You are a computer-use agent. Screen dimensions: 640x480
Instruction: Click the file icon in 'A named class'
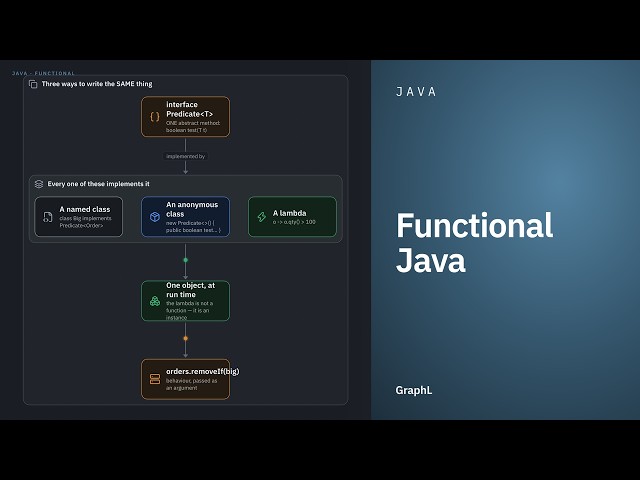tap(48, 217)
